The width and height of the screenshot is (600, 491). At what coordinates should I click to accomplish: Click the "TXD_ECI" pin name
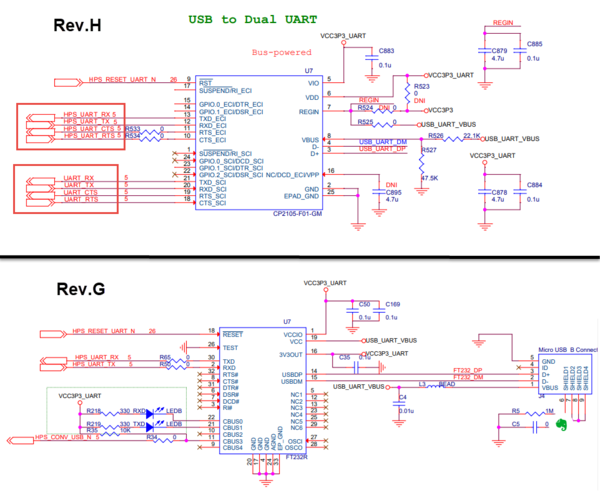pyautogui.click(x=212, y=119)
